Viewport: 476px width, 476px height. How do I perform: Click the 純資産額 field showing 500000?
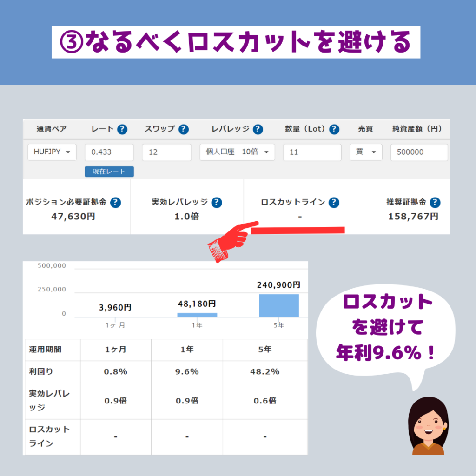click(419, 152)
